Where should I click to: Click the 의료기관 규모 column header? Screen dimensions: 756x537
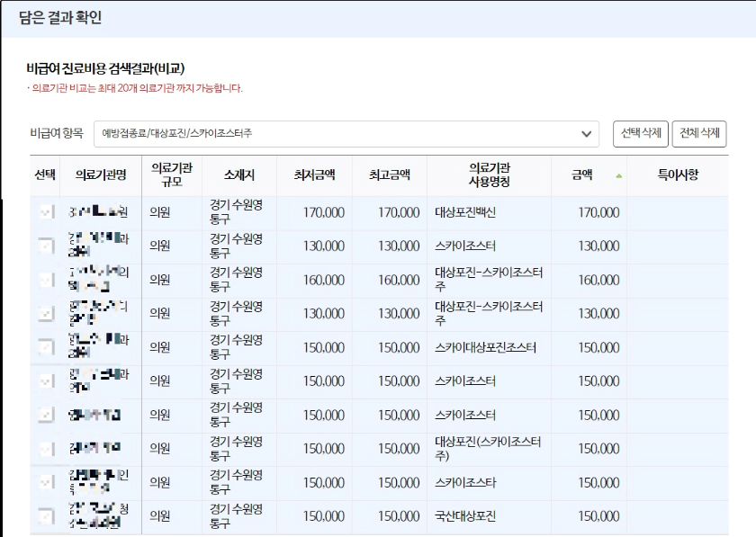[172, 175]
